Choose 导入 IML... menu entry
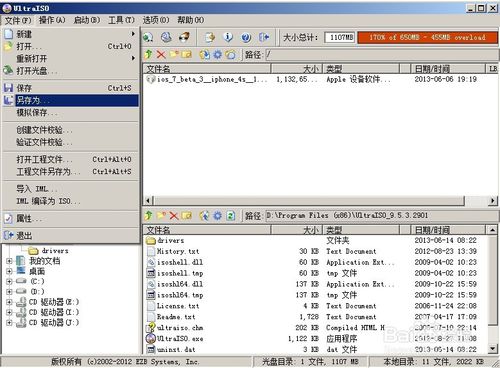The width and height of the screenshot is (500, 368). [x=71, y=189]
